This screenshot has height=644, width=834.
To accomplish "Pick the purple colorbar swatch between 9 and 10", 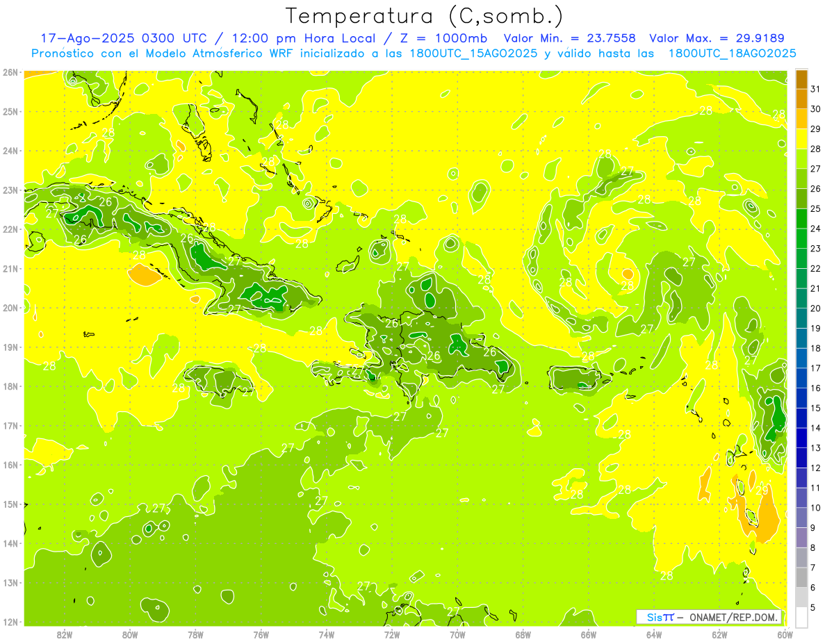I will point(801,518).
